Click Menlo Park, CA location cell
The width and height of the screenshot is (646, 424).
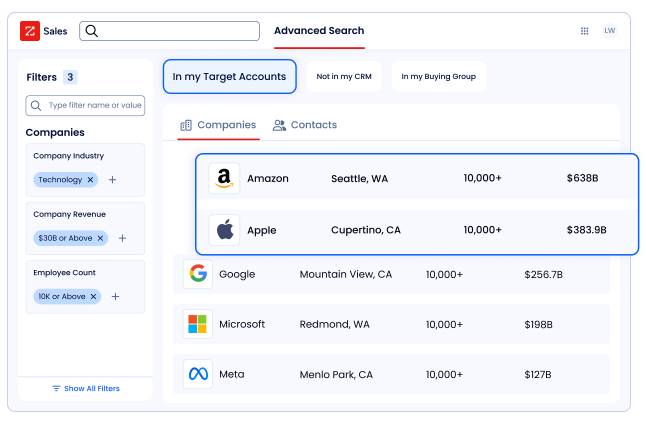[336, 375]
